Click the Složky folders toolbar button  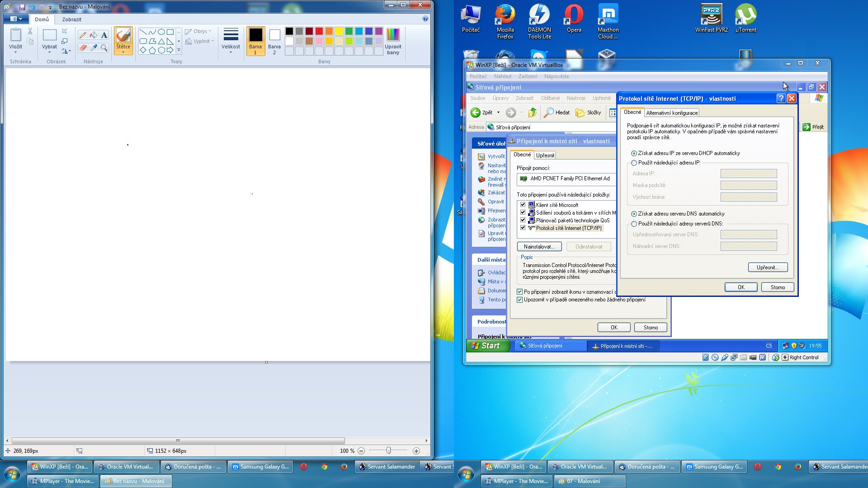(588, 113)
